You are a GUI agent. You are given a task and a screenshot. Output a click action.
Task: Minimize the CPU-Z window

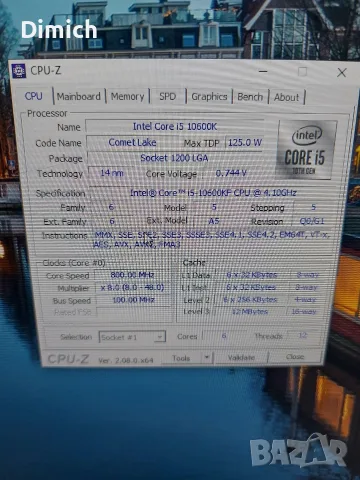point(263,71)
